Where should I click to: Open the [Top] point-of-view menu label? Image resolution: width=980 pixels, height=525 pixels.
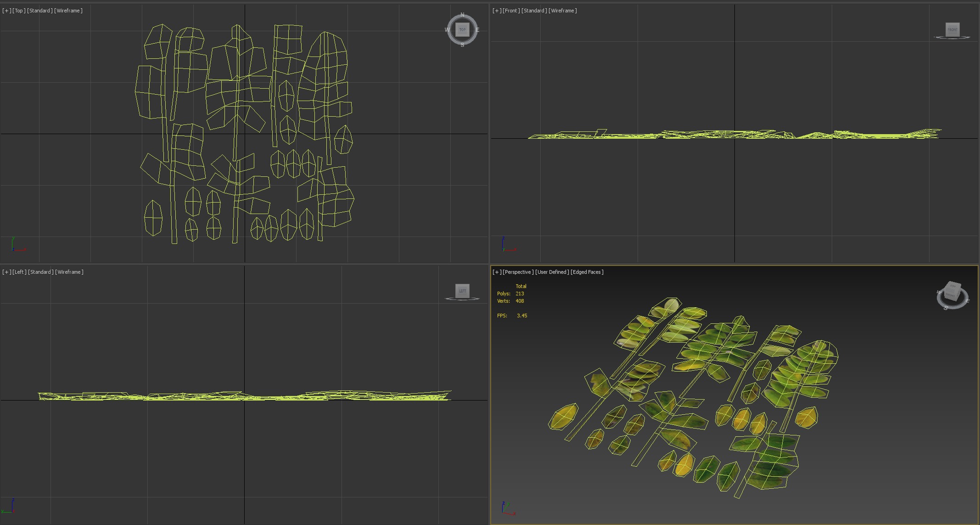pyautogui.click(x=19, y=11)
